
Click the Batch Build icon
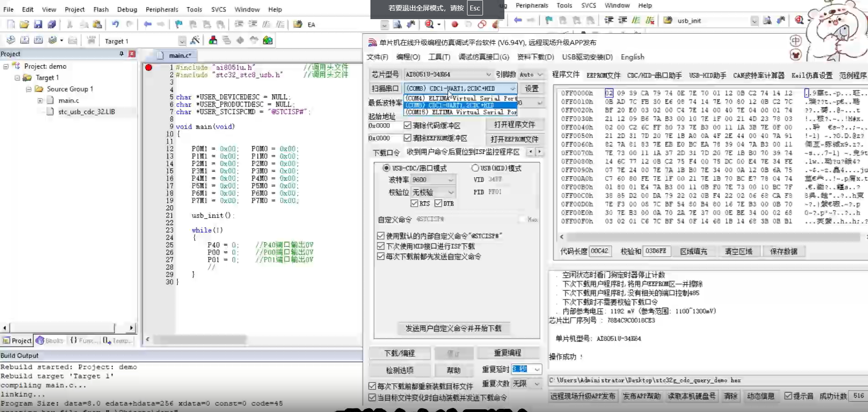(53, 40)
